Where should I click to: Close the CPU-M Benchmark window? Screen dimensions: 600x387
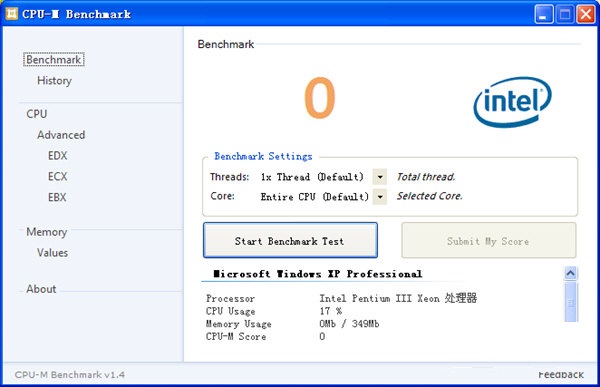pos(586,15)
